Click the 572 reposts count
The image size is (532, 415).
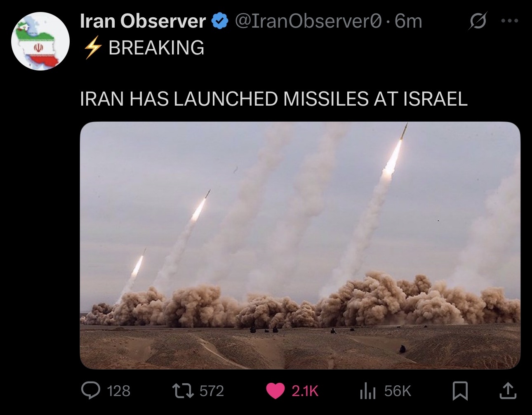pyautogui.click(x=212, y=391)
